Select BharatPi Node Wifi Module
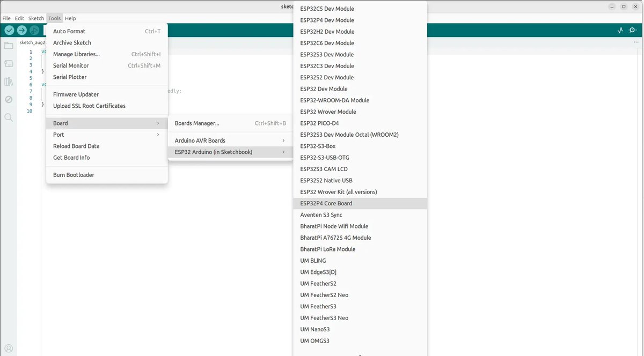This screenshot has height=356, width=644. click(x=360, y=226)
